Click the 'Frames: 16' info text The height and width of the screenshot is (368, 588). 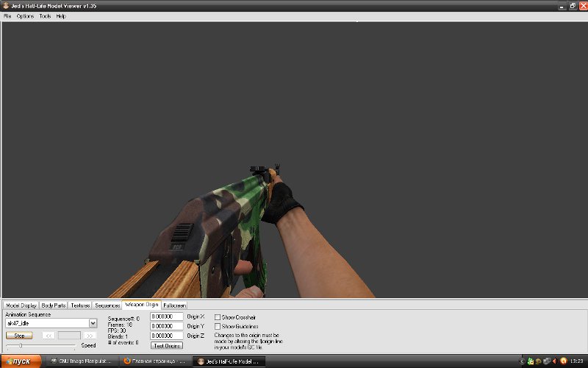tap(120, 325)
